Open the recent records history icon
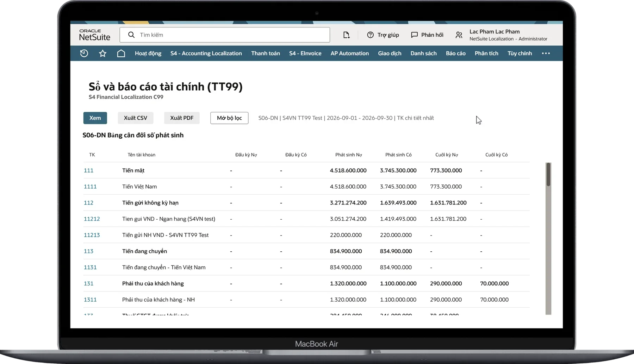The image size is (634, 364). click(x=84, y=53)
